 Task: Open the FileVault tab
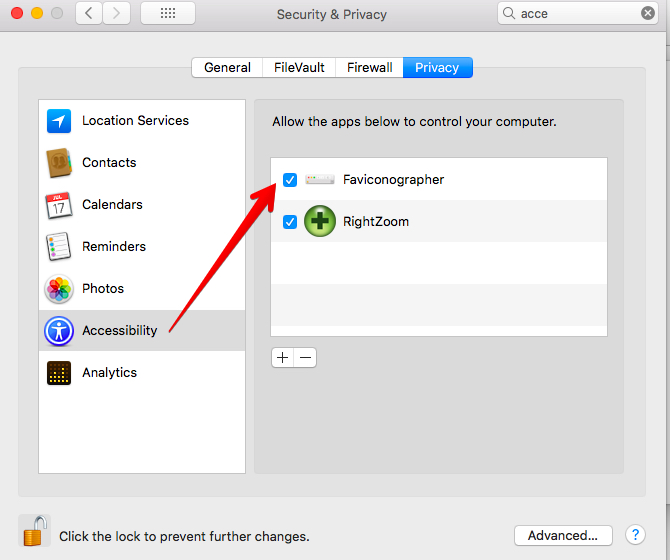pos(299,68)
